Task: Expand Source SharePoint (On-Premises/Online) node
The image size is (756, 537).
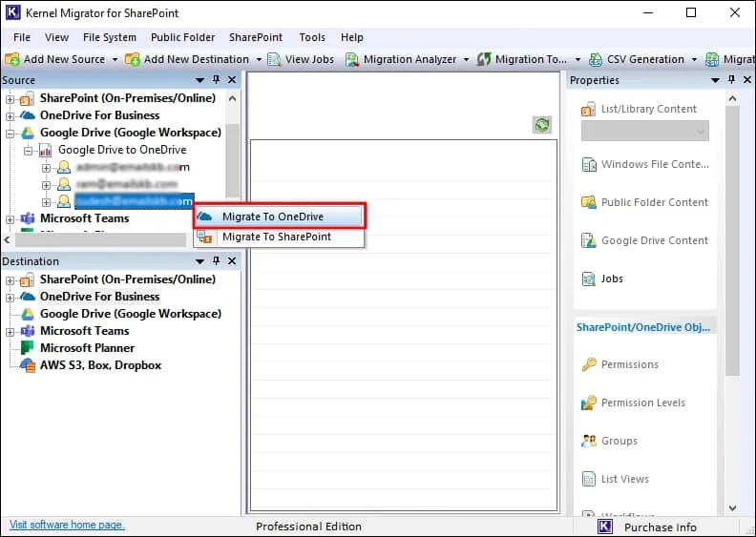Action: tap(10, 99)
